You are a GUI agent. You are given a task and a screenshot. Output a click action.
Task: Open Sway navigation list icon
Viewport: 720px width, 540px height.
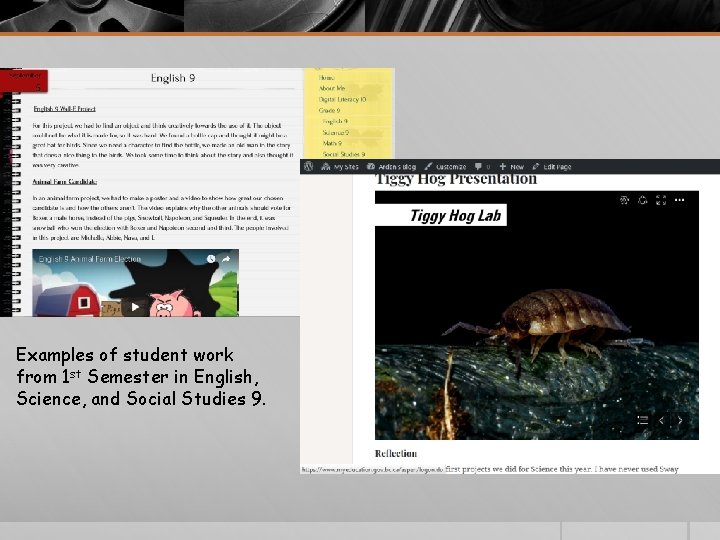[x=643, y=420]
